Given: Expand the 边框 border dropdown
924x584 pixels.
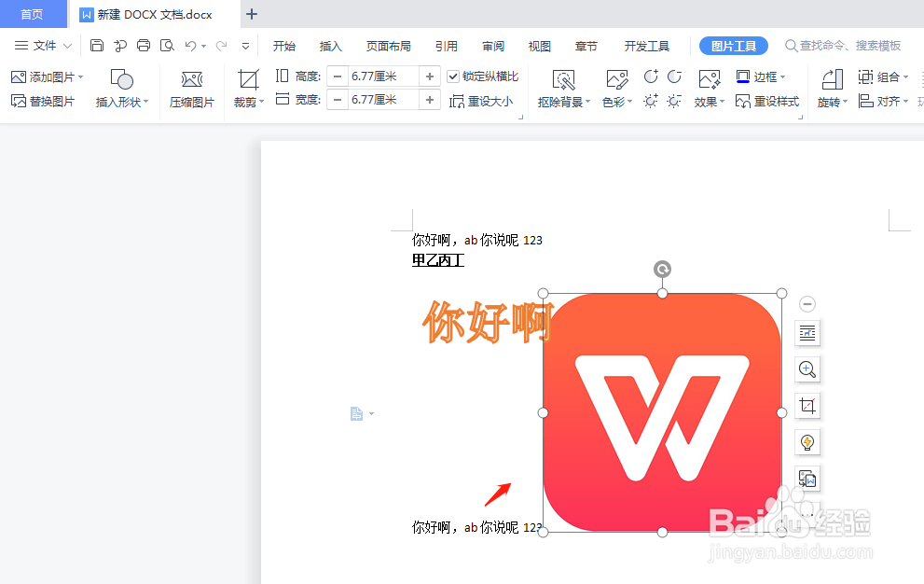Looking at the screenshot, I should pyautogui.click(x=764, y=76).
